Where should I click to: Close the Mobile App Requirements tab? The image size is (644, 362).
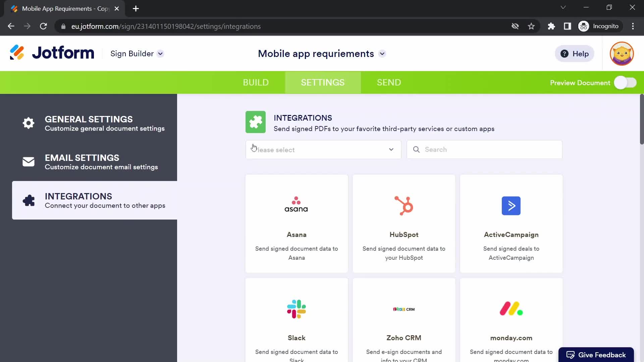pyautogui.click(x=117, y=9)
